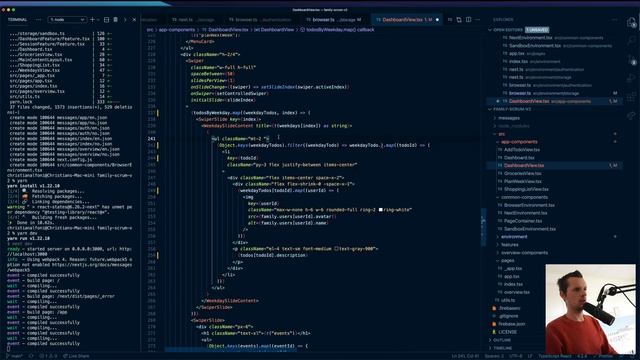This screenshot has height=360, width=640.
Task: Kill the terminal with the trash icon
Action: [116, 20]
